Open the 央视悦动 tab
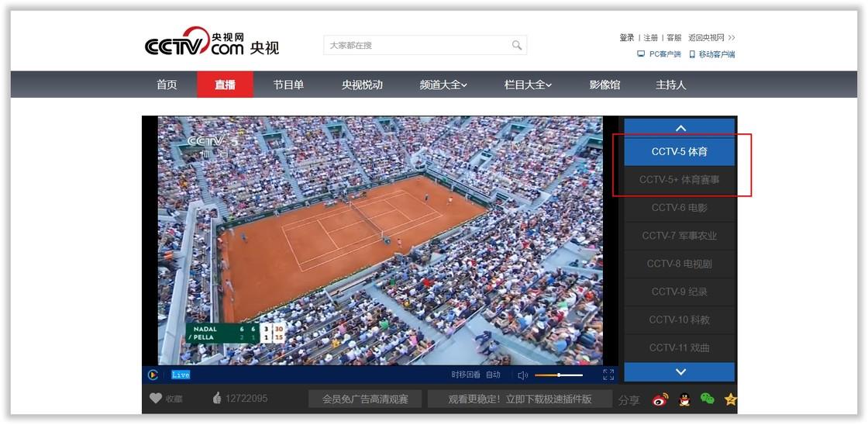 pyautogui.click(x=362, y=85)
